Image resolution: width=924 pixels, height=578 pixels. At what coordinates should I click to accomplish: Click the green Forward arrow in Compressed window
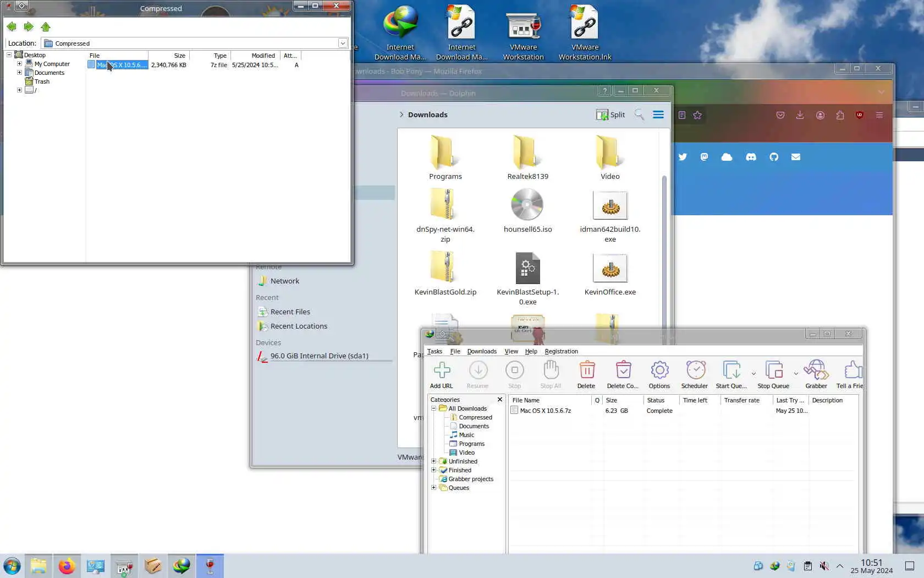29,26
